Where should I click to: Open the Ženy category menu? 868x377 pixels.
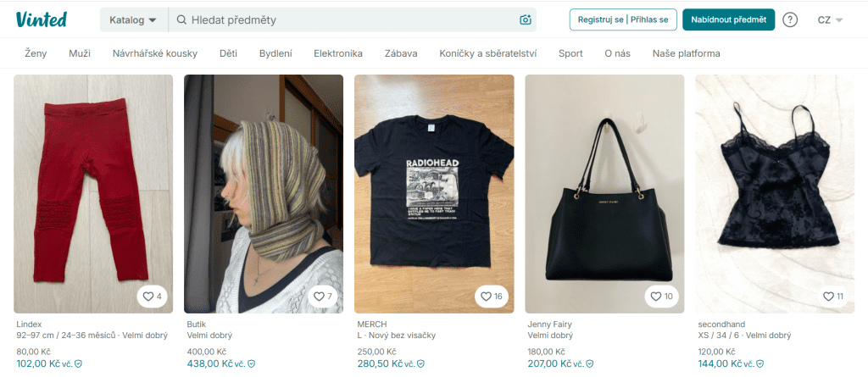click(x=36, y=53)
